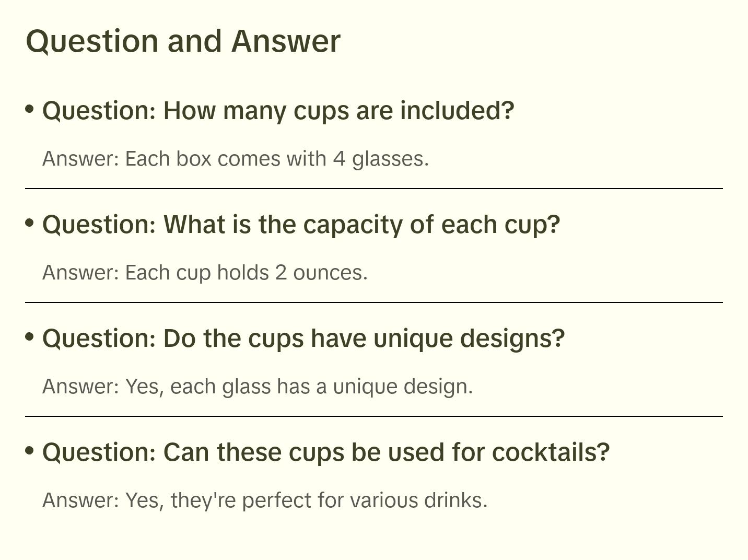Click the "Question and Answer" heading

click(x=183, y=41)
